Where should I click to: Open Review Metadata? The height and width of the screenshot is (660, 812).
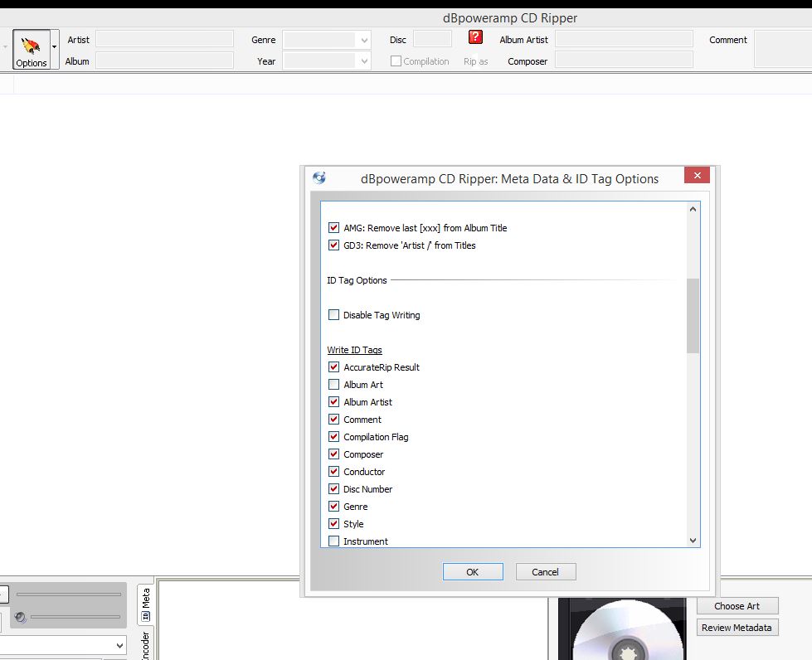(737, 628)
